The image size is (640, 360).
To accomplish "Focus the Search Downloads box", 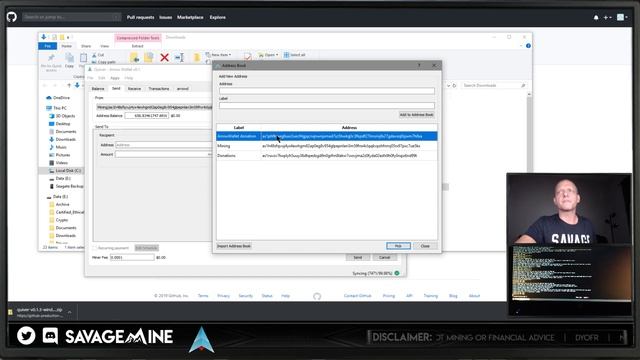I will tap(493, 85).
